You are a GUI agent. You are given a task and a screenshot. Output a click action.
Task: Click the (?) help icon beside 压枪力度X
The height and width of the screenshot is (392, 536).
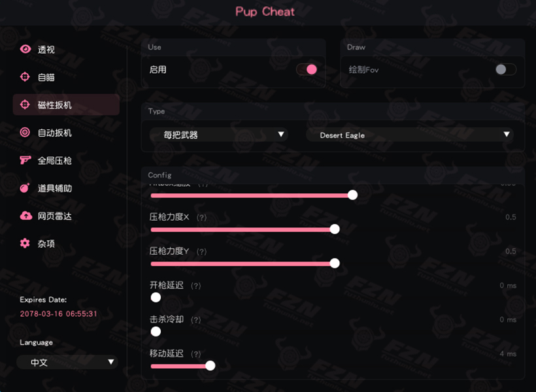(202, 218)
